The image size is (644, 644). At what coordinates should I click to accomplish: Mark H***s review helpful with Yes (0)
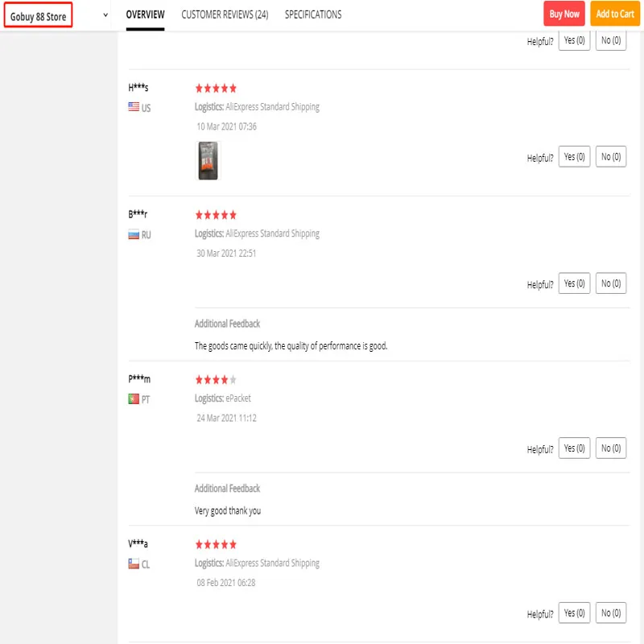point(574,157)
